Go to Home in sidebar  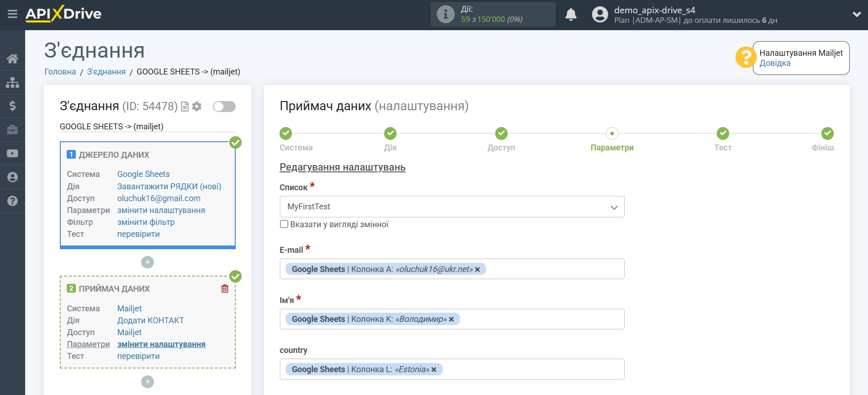click(12, 59)
